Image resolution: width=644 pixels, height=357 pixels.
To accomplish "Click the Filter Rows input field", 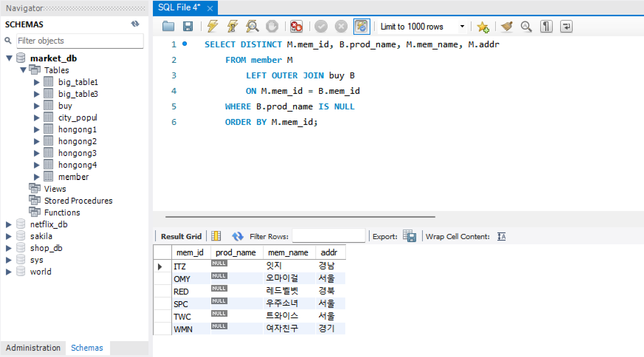I will (x=329, y=236).
